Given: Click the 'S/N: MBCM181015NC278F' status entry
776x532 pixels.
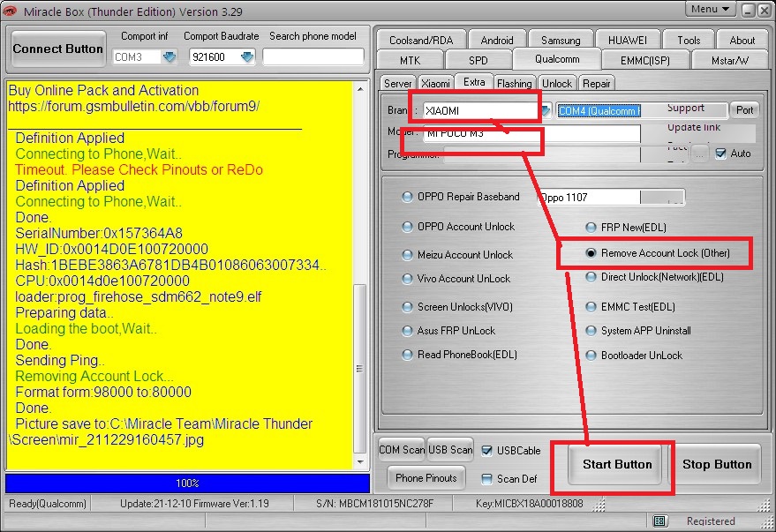Looking at the screenshot, I should [x=374, y=504].
